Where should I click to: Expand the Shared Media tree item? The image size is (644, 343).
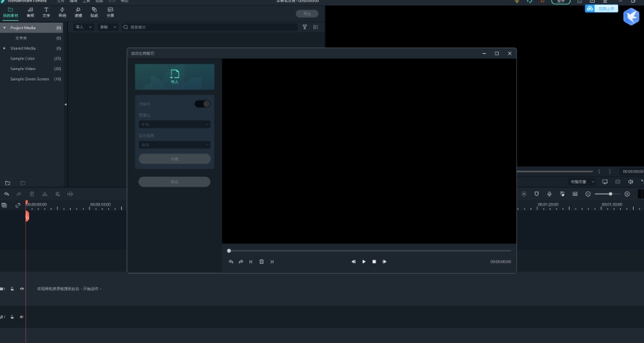click(x=5, y=48)
